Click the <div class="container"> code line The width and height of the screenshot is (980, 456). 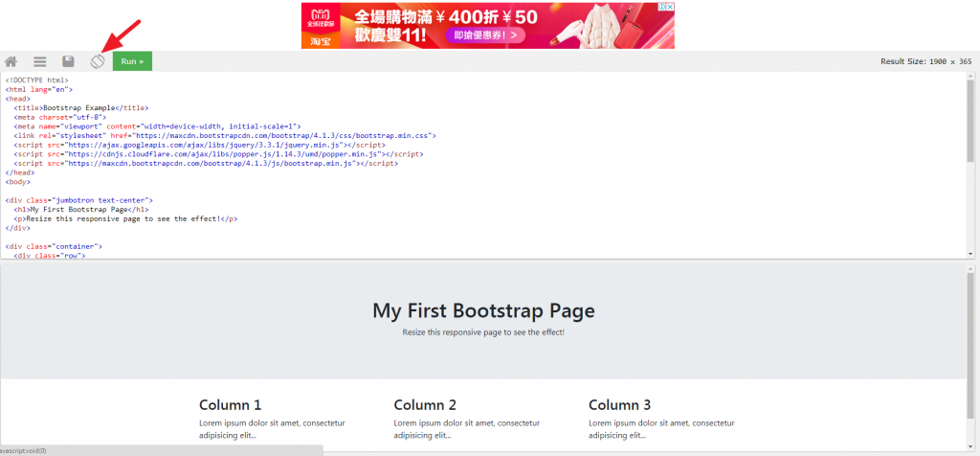[54, 246]
